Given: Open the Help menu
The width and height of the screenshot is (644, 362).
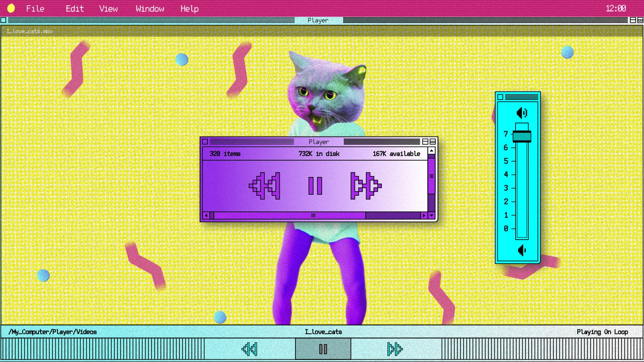Looking at the screenshot, I should pyautogui.click(x=189, y=9).
